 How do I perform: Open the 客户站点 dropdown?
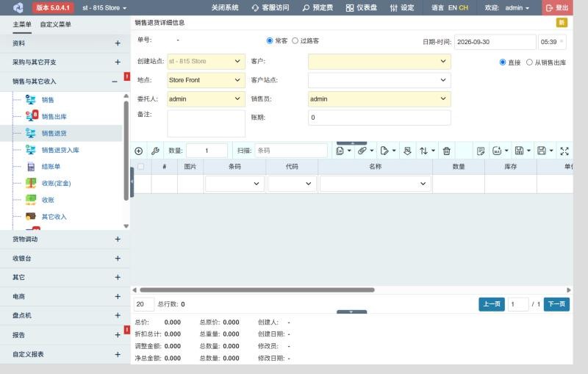[x=379, y=80]
